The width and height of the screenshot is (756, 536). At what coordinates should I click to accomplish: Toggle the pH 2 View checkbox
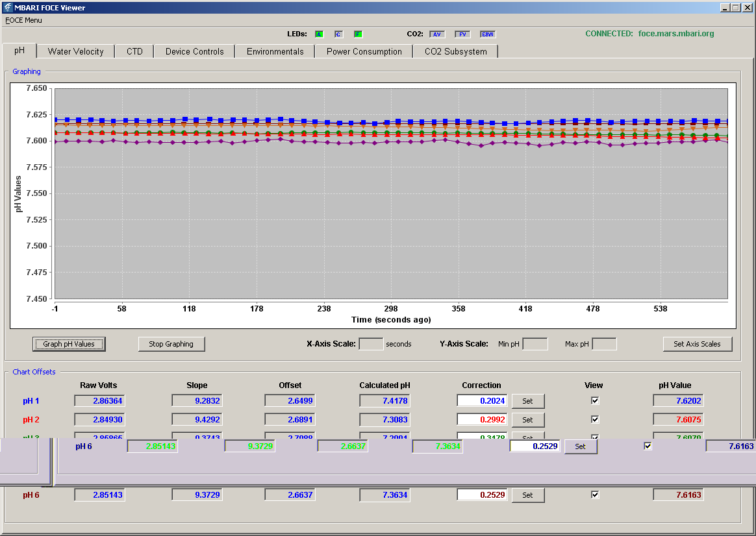pos(595,419)
